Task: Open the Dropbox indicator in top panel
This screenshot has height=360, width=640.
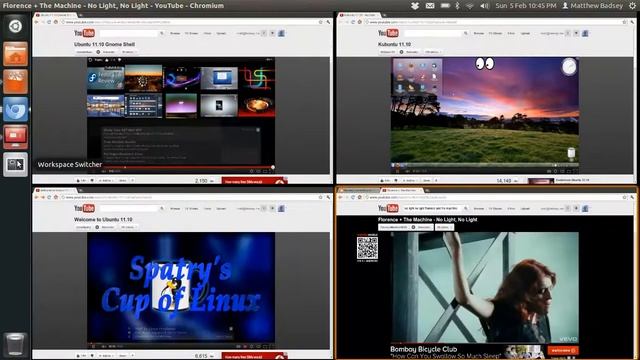Action: [415, 6]
